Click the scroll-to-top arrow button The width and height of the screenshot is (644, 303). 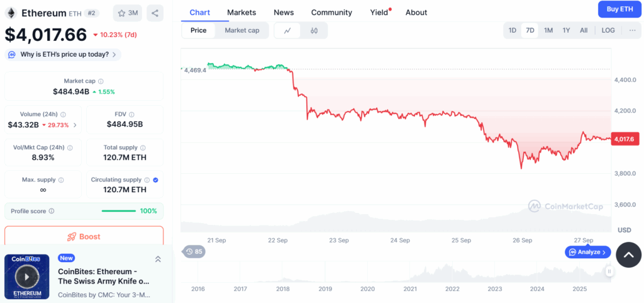point(628,254)
